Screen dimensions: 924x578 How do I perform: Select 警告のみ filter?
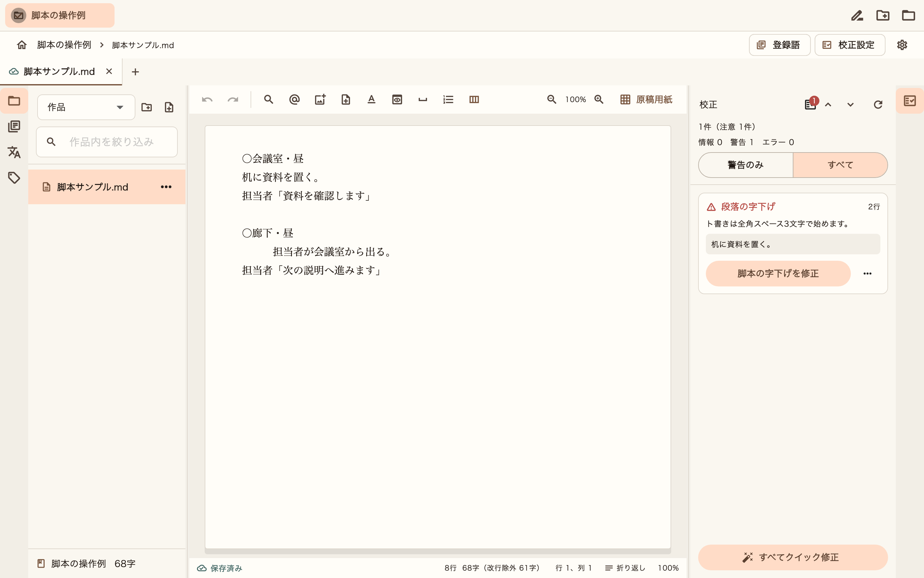pyautogui.click(x=746, y=165)
